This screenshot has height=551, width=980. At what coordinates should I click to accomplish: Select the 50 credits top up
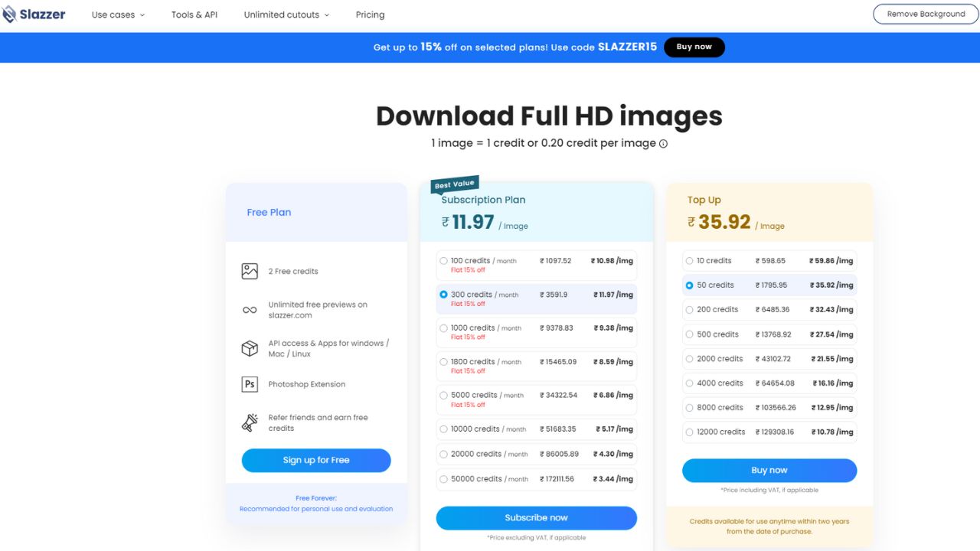[x=769, y=285]
